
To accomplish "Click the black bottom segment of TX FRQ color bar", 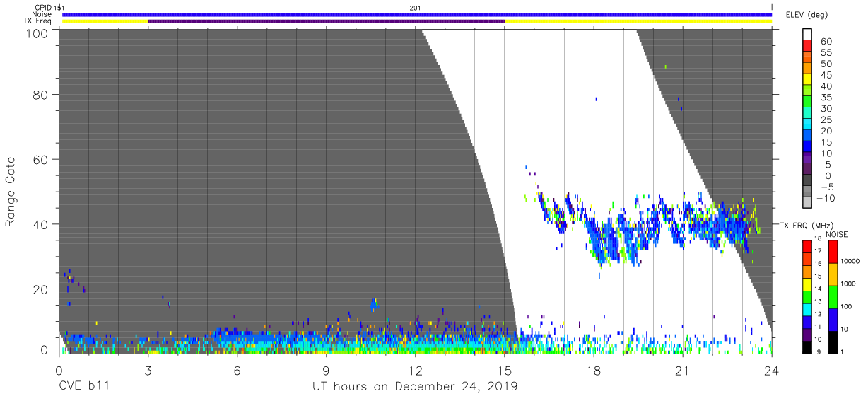I will click(808, 346).
